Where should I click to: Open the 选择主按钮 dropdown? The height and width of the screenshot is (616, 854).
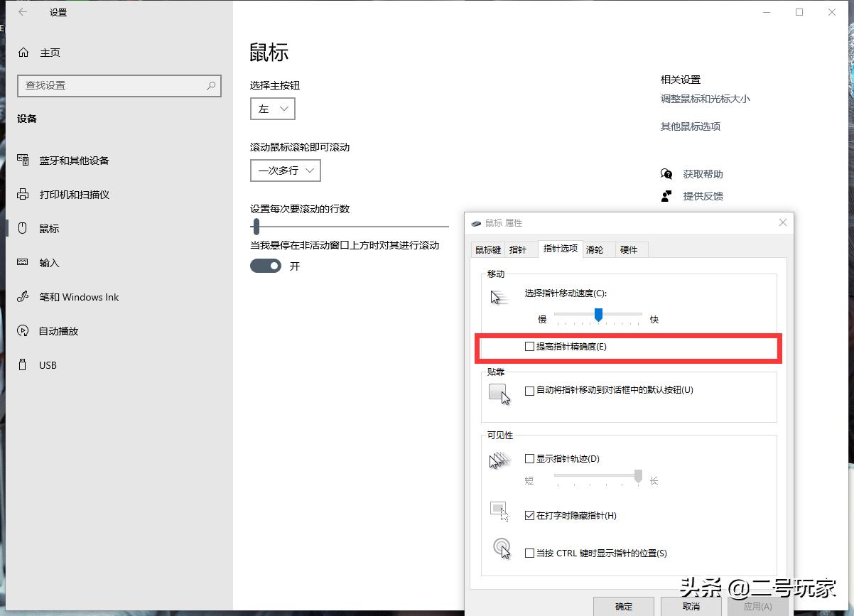click(x=273, y=109)
